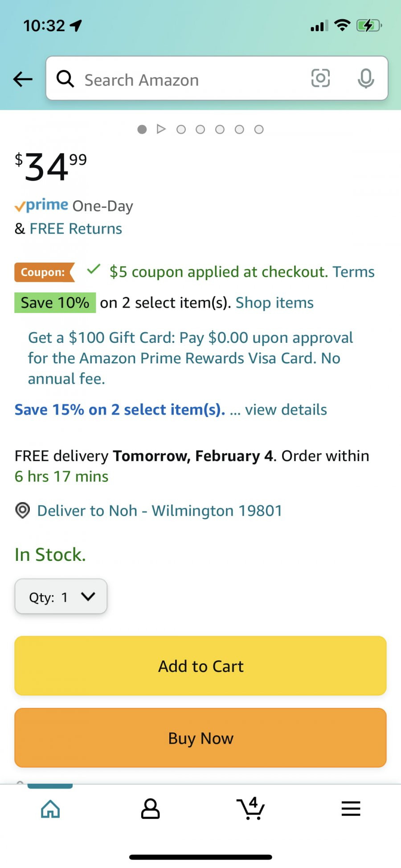This screenshot has width=401, height=868.
Task: Tap the microphone voice search icon
Action: click(x=366, y=78)
